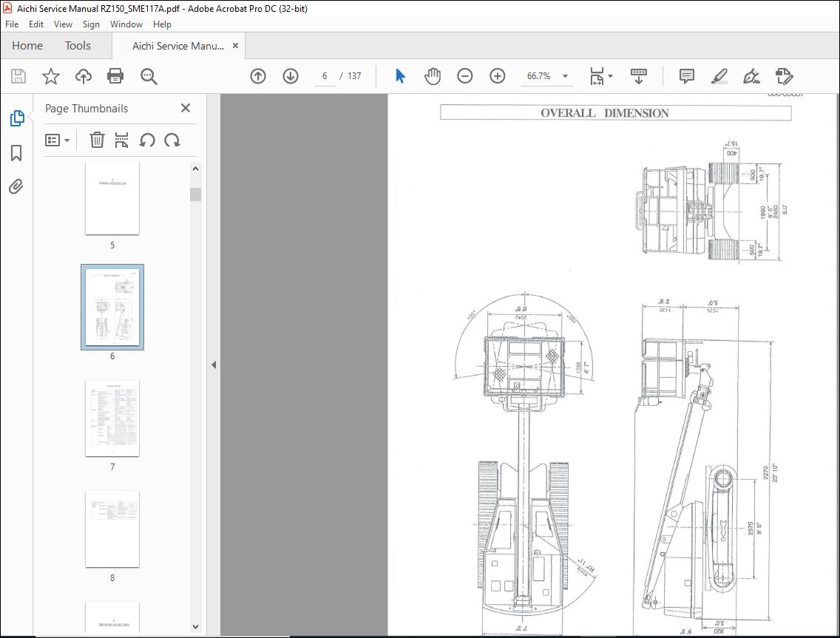840x638 pixels.
Task: Open zoom level dropdown arrow
Action: [565, 76]
